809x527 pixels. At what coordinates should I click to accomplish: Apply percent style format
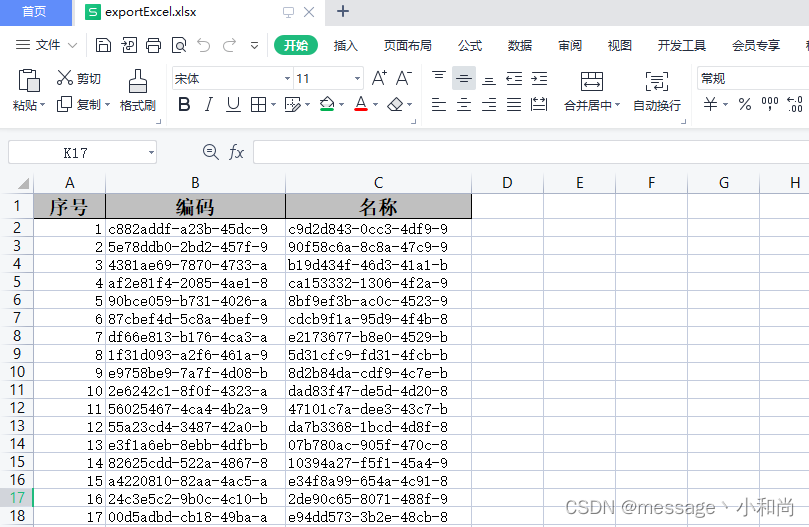pos(745,105)
